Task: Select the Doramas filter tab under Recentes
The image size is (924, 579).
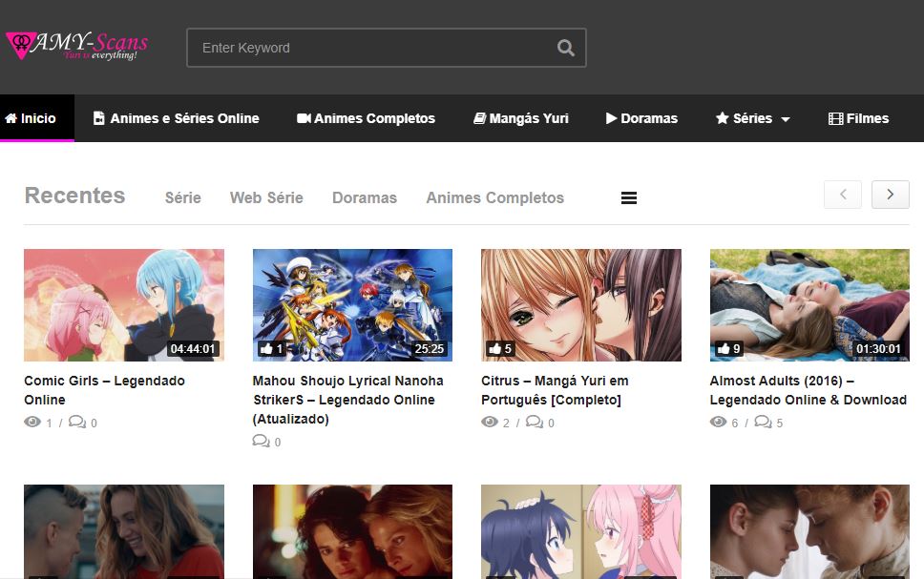Action: [x=365, y=197]
